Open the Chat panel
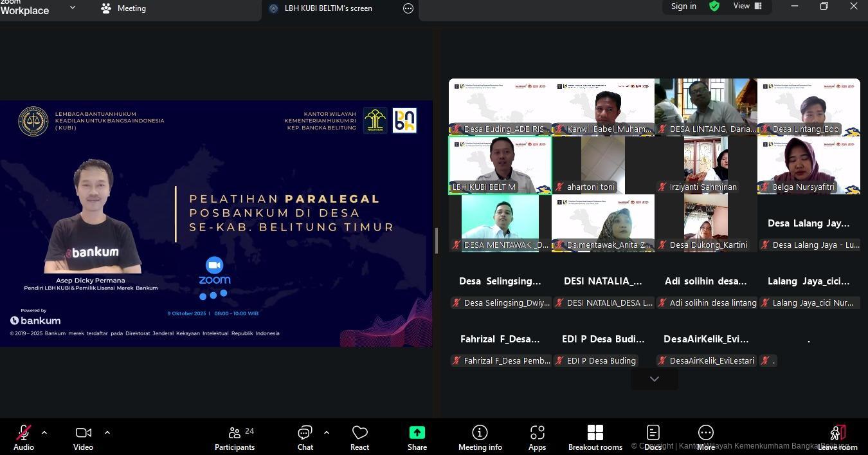Image resolution: width=868 pixels, height=455 pixels. [x=305, y=438]
